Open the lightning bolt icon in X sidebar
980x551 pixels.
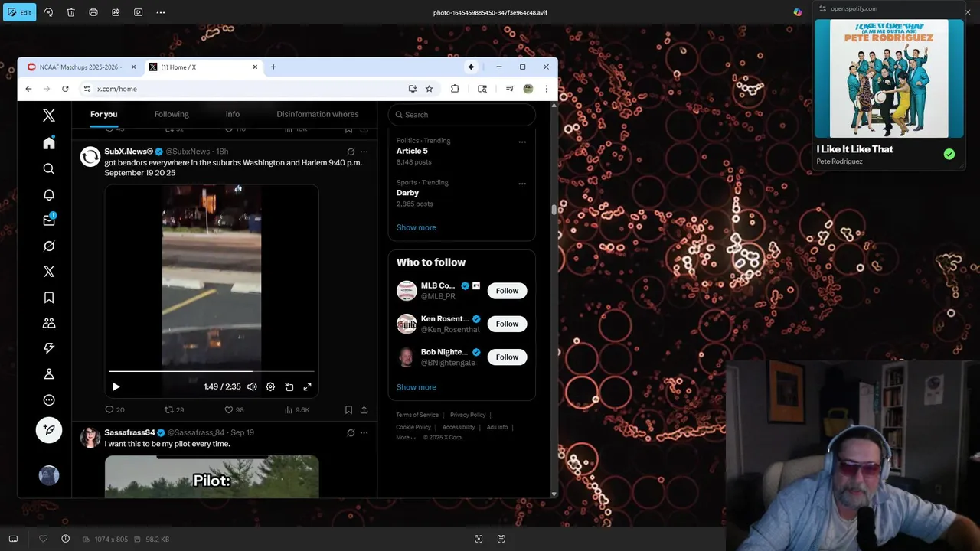(x=49, y=348)
